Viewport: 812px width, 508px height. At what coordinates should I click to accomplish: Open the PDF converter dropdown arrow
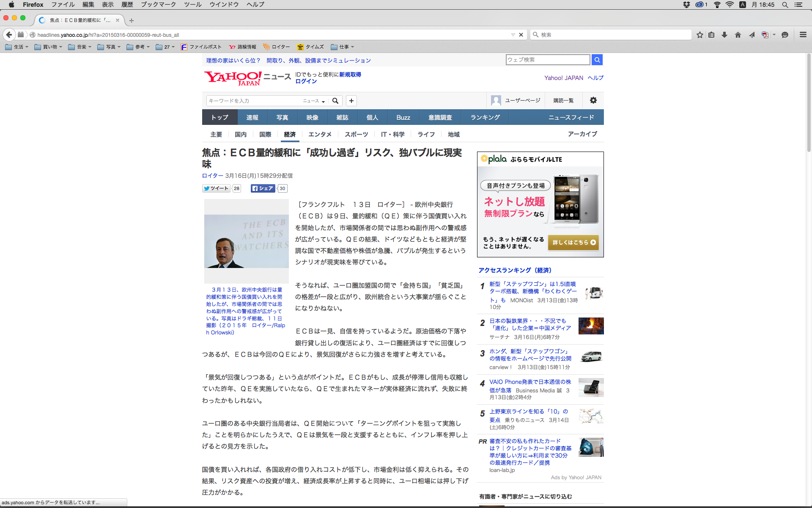click(774, 35)
